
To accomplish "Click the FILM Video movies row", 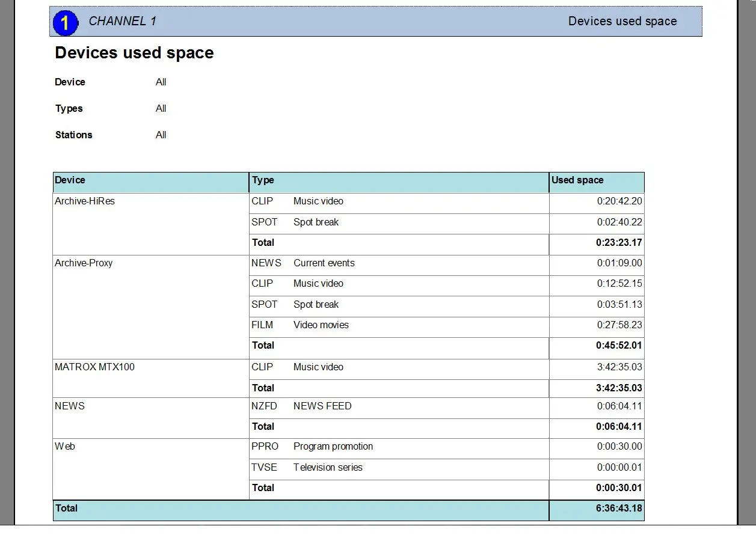I will (x=300, y=325).
